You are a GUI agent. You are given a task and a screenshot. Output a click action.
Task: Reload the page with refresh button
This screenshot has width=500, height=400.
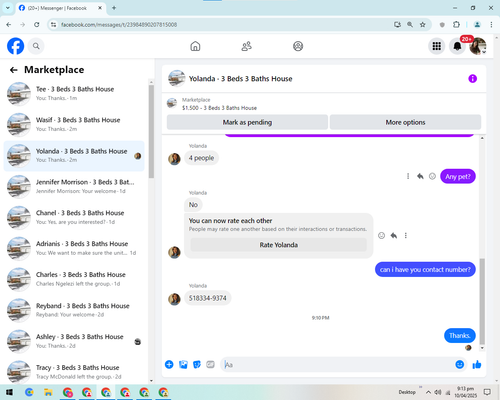coord(37,25)
